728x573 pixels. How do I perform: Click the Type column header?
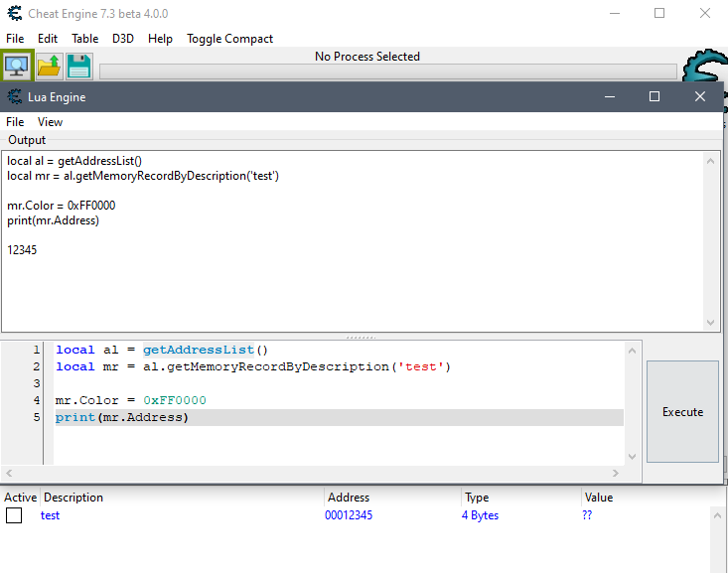click(x=477, y=498)
